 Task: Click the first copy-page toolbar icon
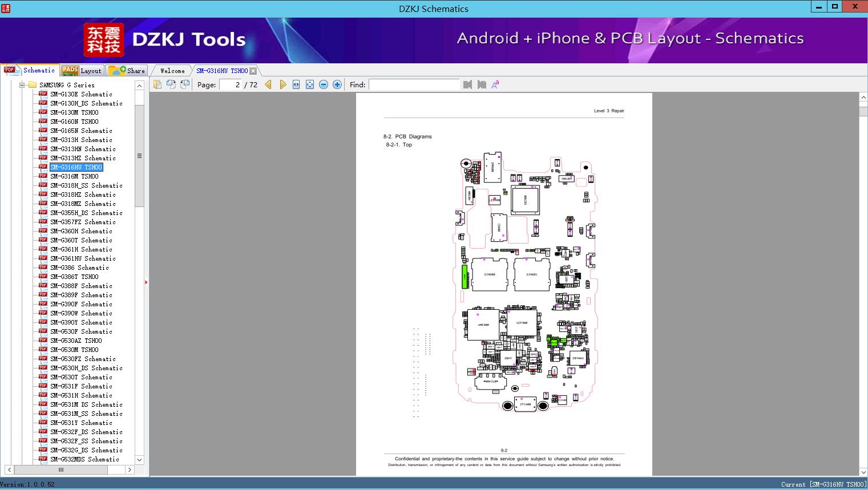pos(157,84)
